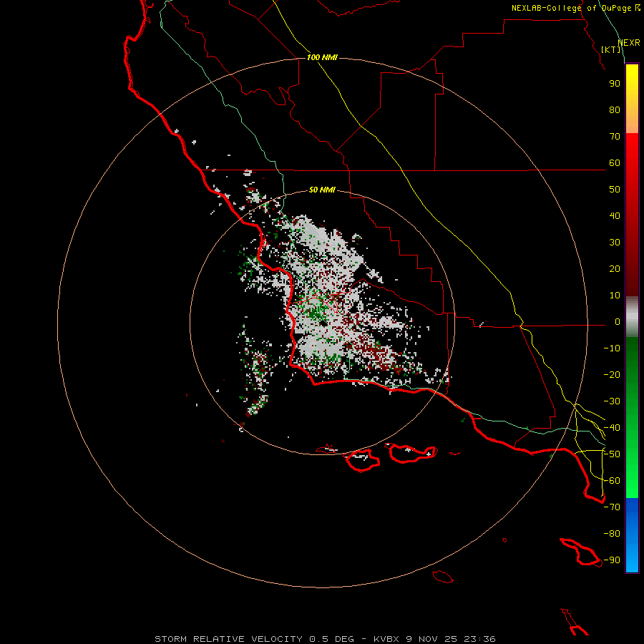
Task: Click the KVBX station identifier in caption
Action: (386, 639)
